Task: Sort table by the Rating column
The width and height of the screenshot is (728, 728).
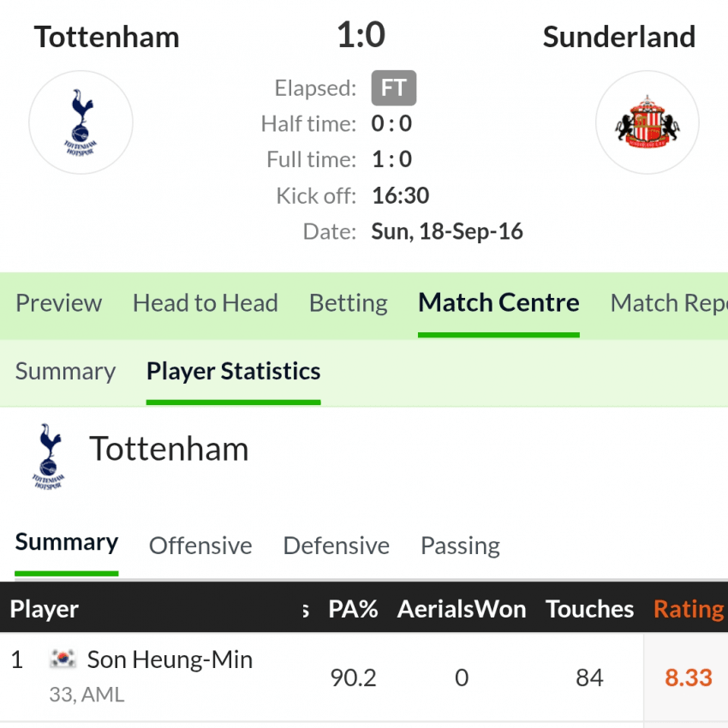Action: (689, 609)
